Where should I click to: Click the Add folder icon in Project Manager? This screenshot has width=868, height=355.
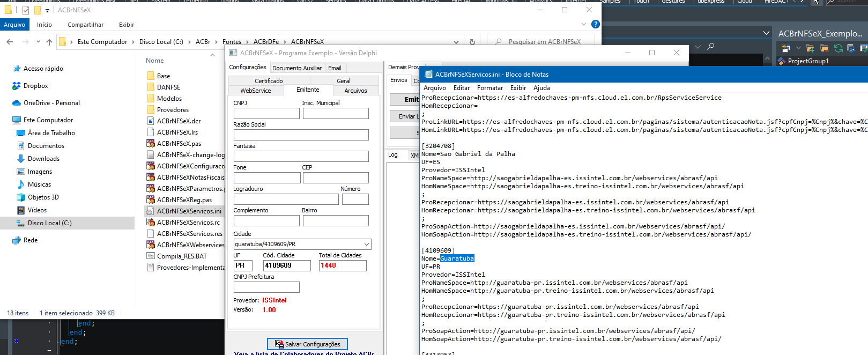pyautogui.click(x=810, y=48)
